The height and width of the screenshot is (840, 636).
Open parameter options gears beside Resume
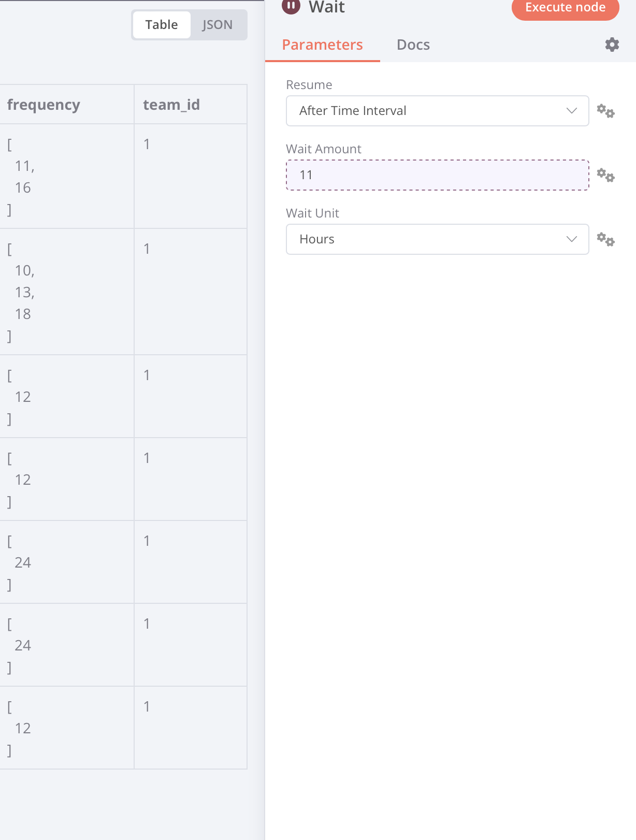[x=605, y=111]
